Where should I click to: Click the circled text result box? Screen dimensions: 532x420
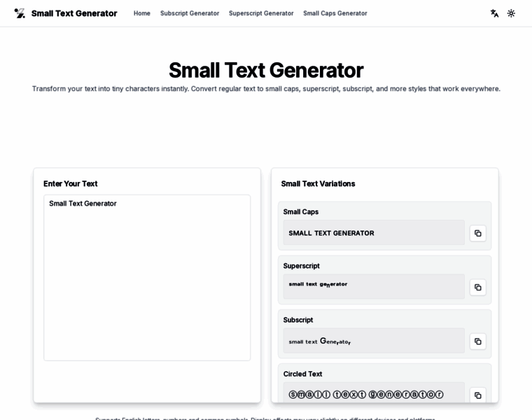[374, 393]
